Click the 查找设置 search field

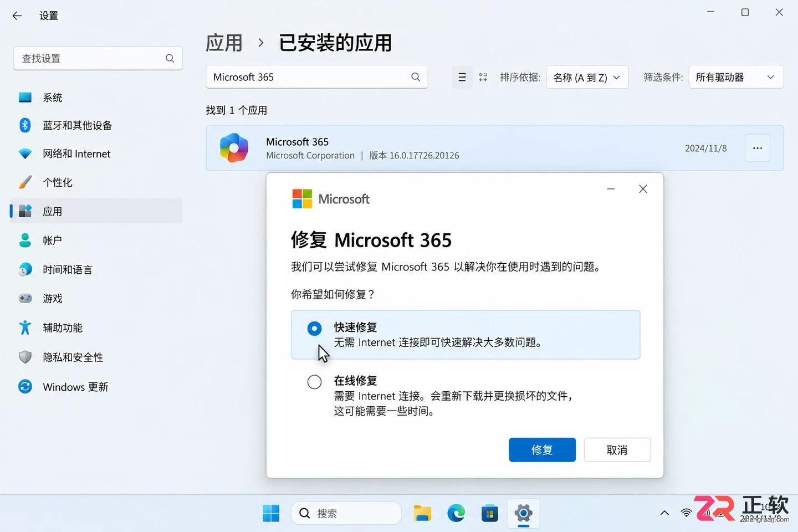click(x=98, y=58)
